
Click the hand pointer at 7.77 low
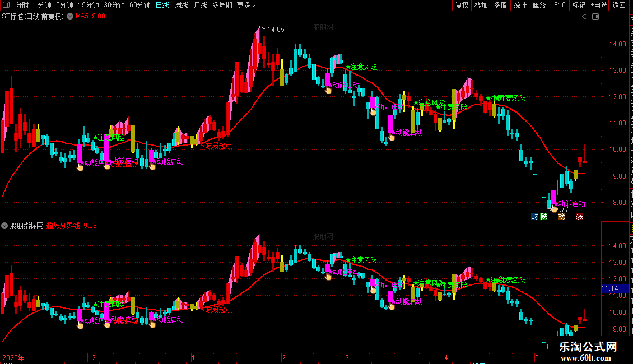pos(554,209)
